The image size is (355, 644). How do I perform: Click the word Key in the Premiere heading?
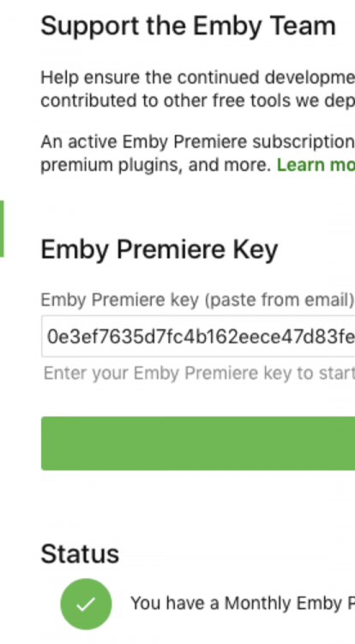pyautogui.click(x=256, y=250)
